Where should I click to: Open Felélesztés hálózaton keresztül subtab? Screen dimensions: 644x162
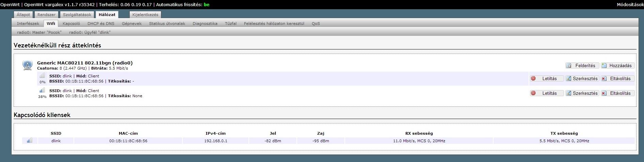[x=274, y=24]
